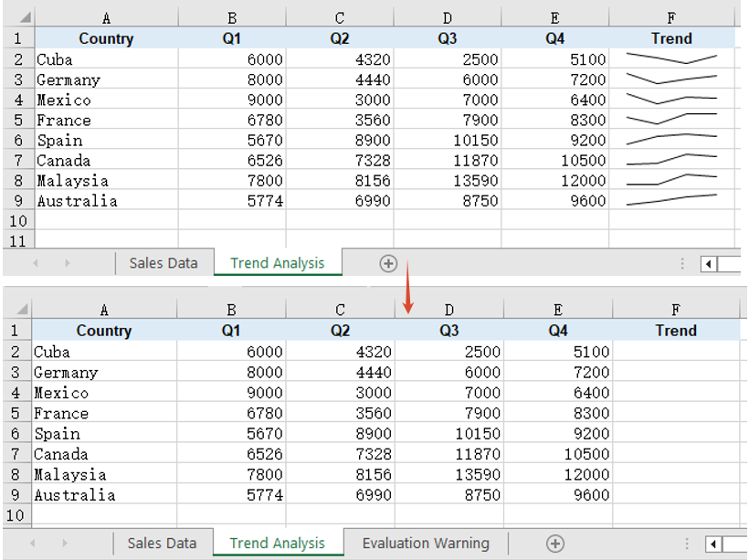749x560 pixels.
Task: Select column A header in upper sheet
Action: point(106,18)
